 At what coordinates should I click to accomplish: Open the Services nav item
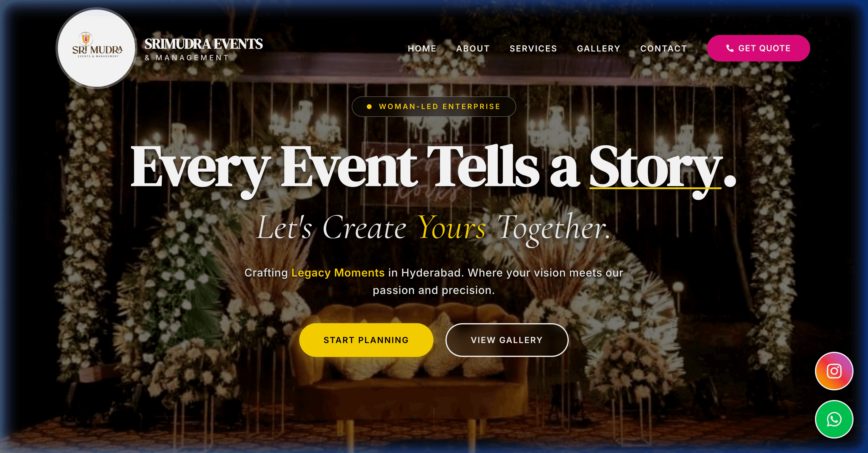pyautogui.click(x=533, y=48)
